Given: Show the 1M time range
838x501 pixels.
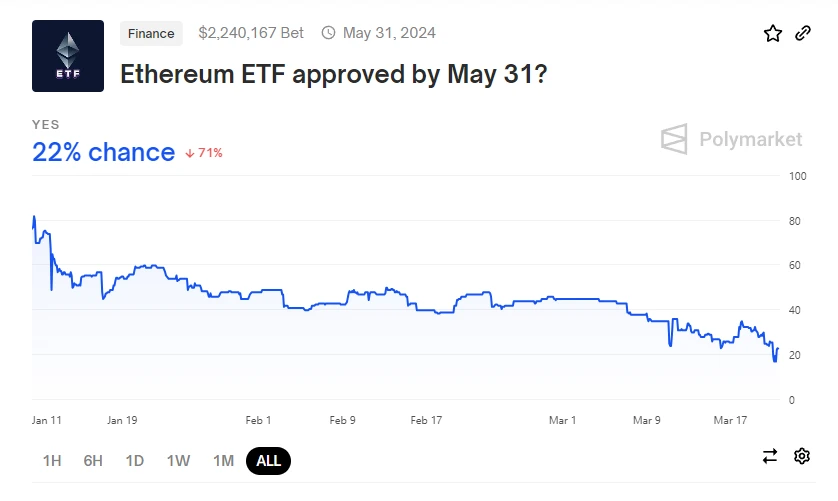Looking at the screenshot, I should click(x=223, y=460).
